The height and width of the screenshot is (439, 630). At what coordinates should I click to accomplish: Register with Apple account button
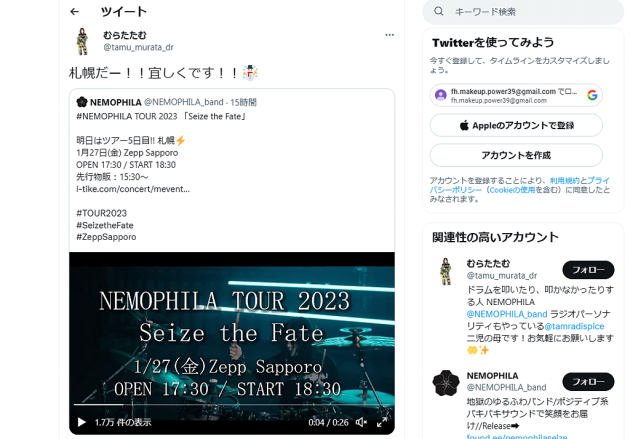pos(516,125)
